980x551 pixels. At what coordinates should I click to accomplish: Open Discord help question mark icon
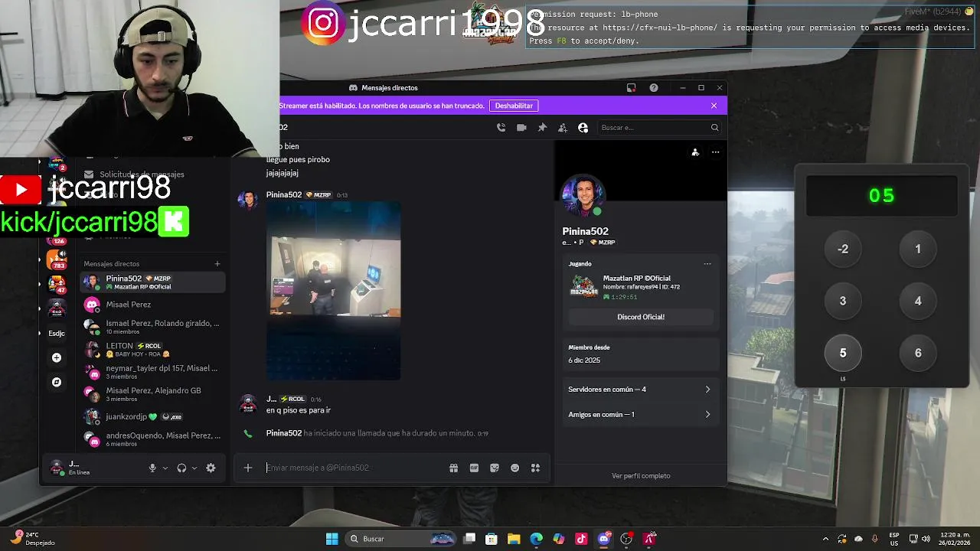(653, 88)
